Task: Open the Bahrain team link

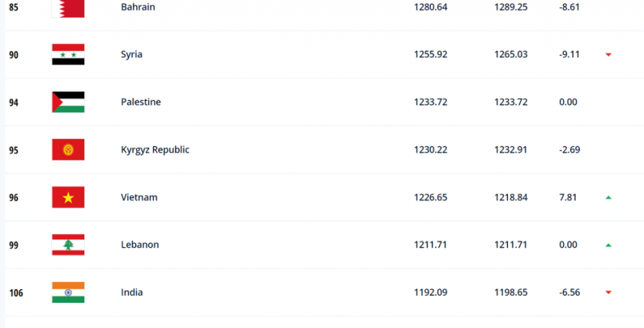Action: (x=138, y=7)
